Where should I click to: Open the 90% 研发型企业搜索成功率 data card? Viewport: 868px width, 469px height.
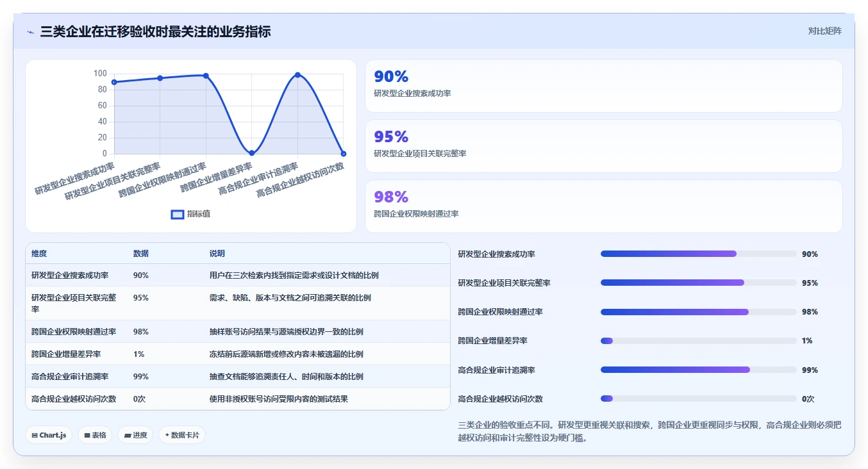coord(603,86)
